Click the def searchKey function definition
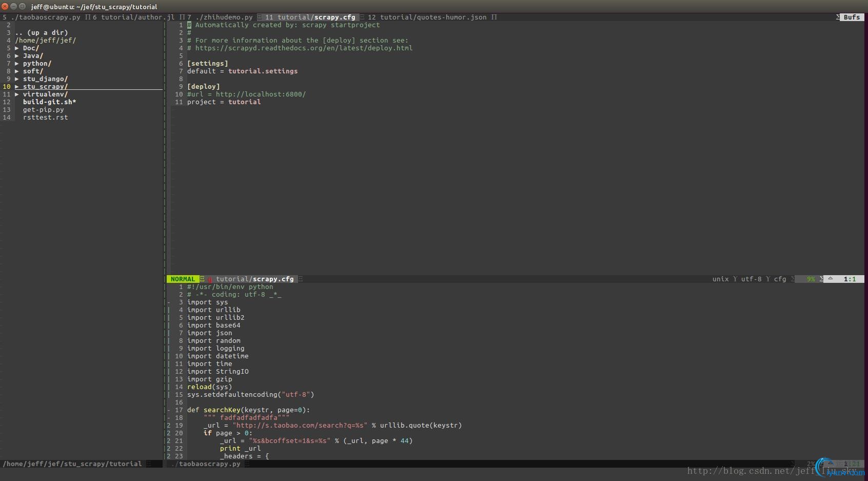This screenshot has height=481, width=868. pyautogui.click(x=248, y=410)
